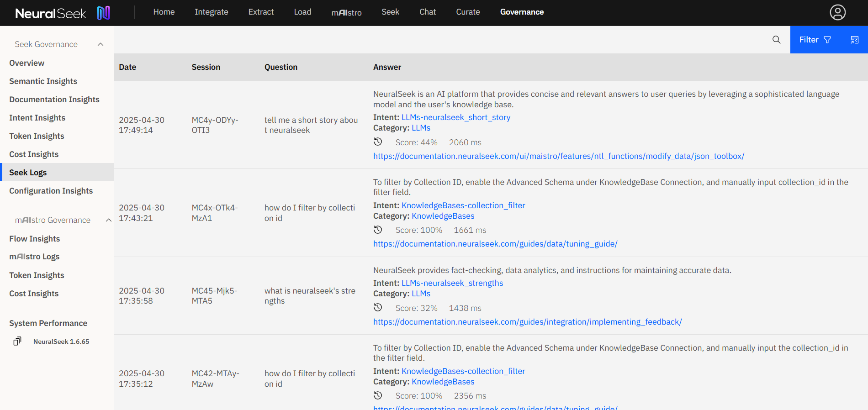This screenshot has height=410, width=868.
Task: Go to the Curate tab
Action: tap(468, 12)
